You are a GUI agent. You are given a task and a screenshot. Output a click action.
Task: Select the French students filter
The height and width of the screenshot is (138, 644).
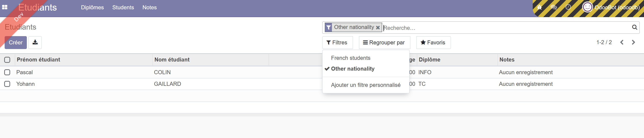coord(351,58)
